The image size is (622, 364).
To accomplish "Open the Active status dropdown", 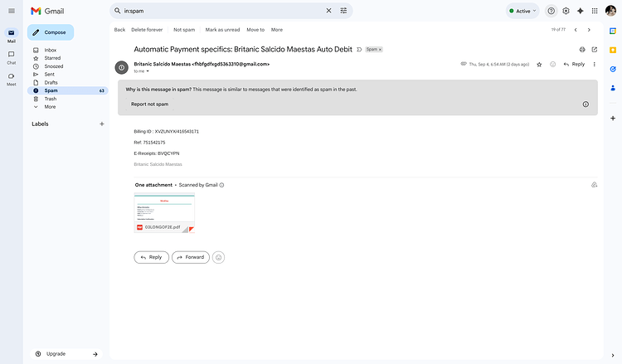I will 522,11.
